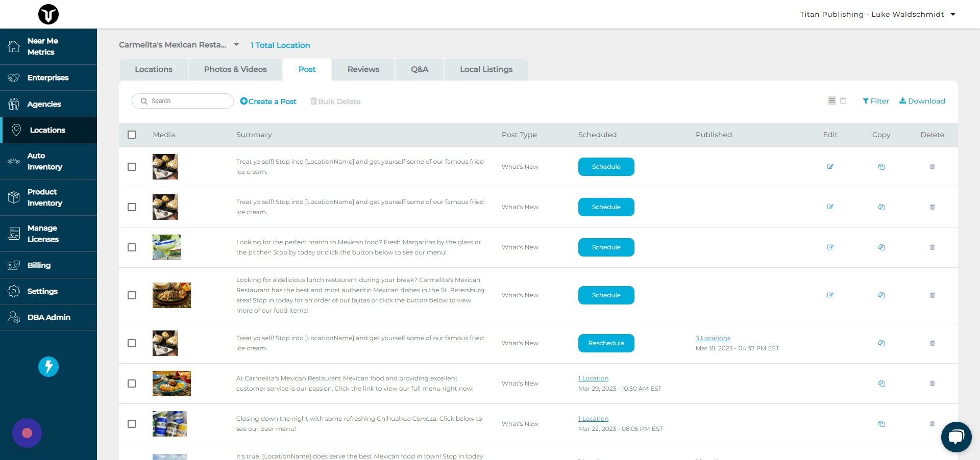980x460 pixels.
Task: Open the 3 Locations published link
Action: click(x=713, y=338)
